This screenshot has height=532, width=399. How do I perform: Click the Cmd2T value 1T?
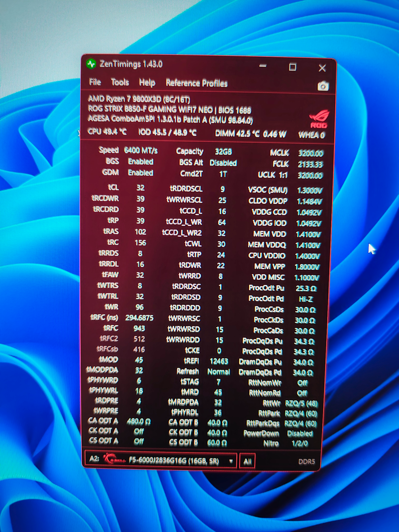[223, 174]
